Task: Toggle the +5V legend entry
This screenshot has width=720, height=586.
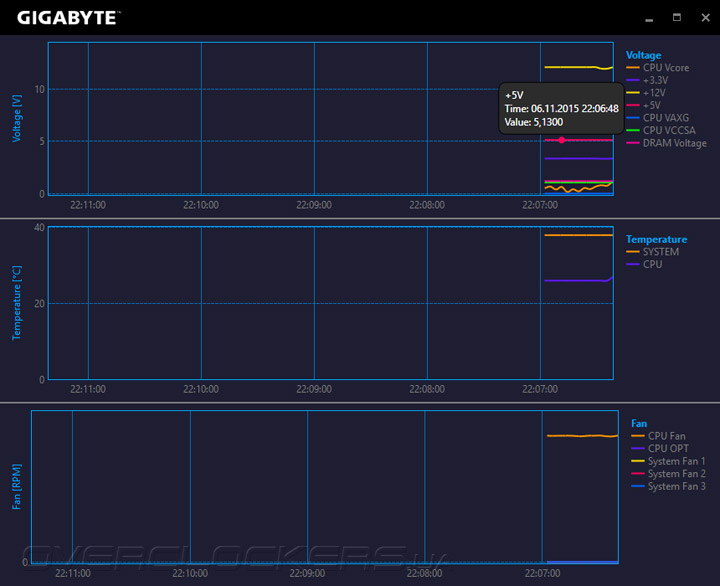Action: pyautogui.click(x=643, y=105)
